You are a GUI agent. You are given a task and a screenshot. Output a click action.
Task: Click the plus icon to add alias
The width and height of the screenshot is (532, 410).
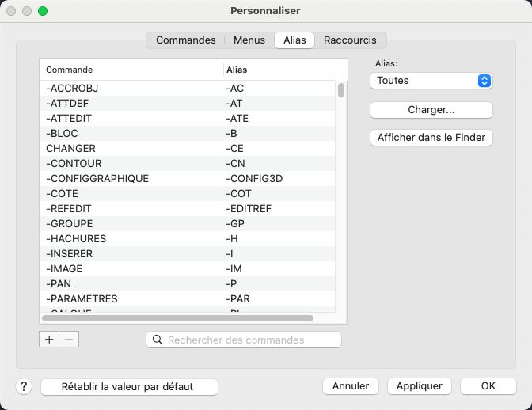click(49, 340)
